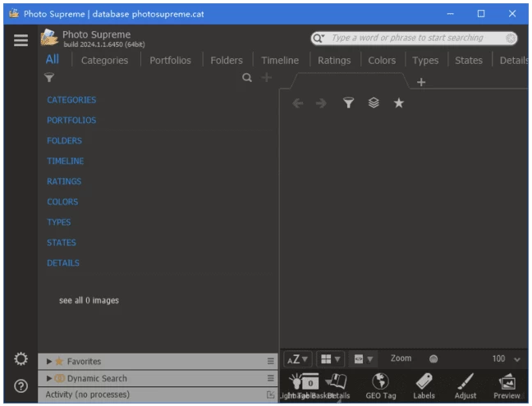Click the help question mark icon
This screenshot has height=406, width=532.
click(21, 385)
